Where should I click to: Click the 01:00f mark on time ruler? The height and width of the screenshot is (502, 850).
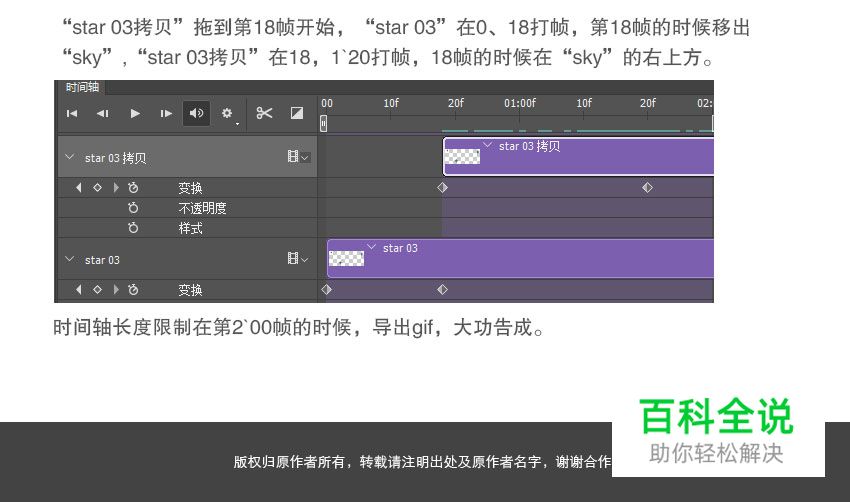pyautogui.click(x=520, y=103)
